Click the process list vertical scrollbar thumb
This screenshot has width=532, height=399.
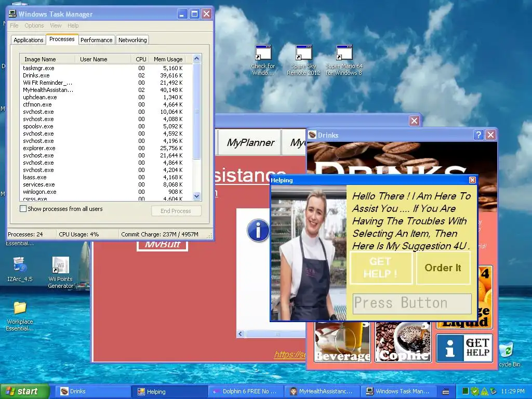point(196,111)
